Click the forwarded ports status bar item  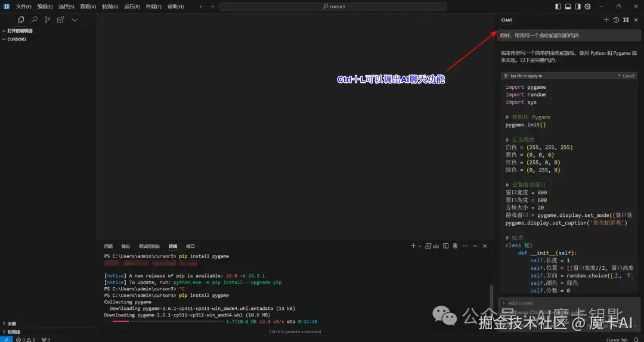pos(45,340)
